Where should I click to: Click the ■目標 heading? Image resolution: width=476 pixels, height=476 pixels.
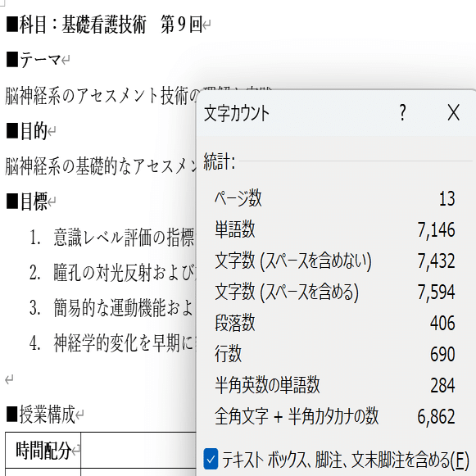[27, 202]
